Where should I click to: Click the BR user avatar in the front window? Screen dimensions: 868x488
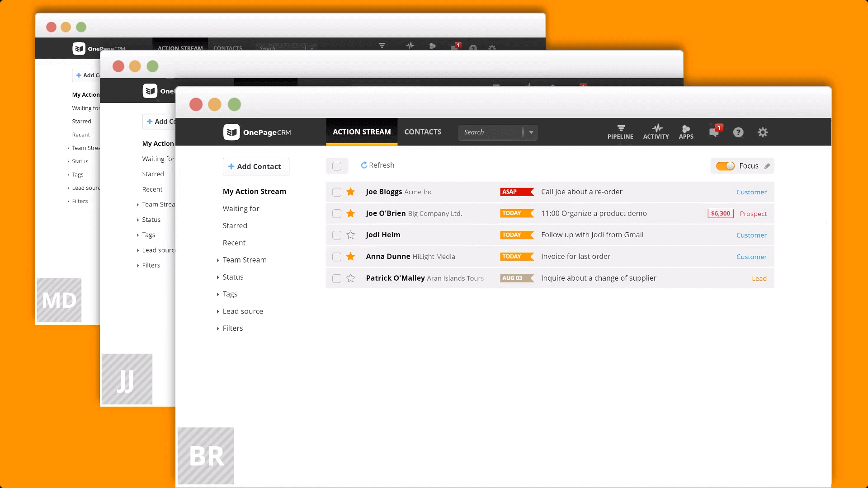pos(206,456)
